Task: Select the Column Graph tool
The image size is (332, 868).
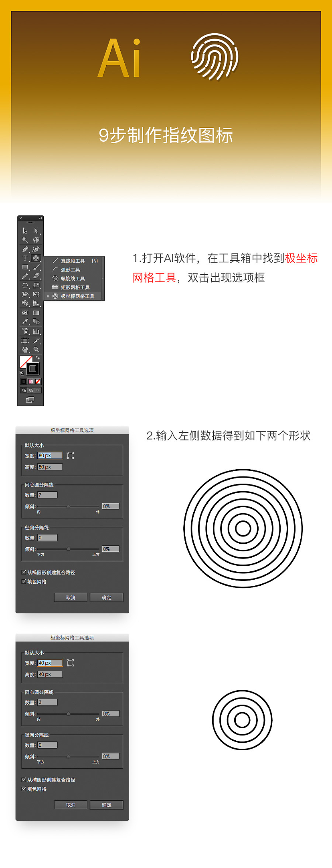Action: tap(36, 332)
